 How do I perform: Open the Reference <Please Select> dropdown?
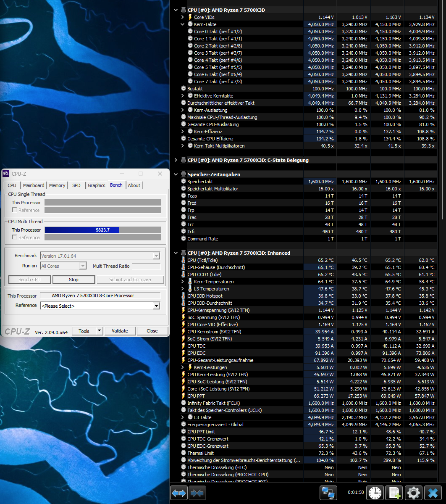coord(156,306)
